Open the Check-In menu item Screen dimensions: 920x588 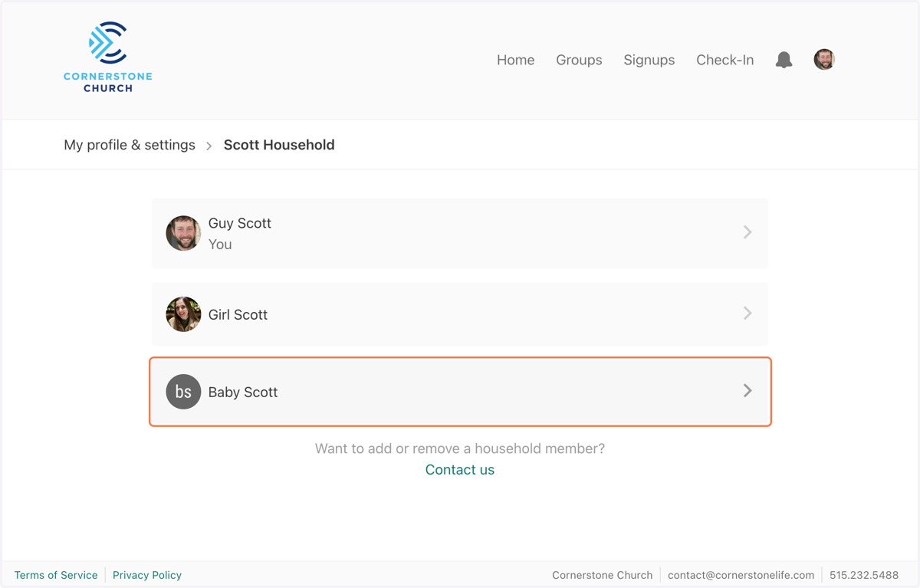pyautogui.click(x=724, y=60)
